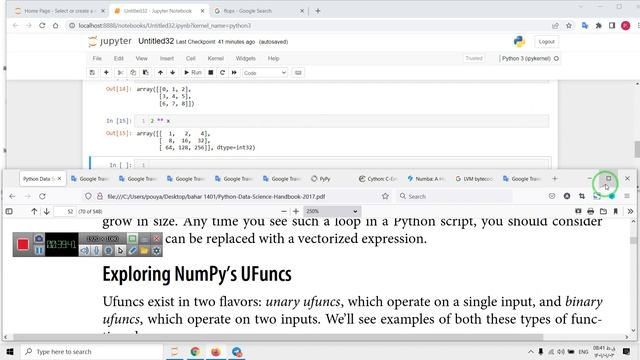Open the Firefox hamburger menu
This screenshot has width=640, height=360.
627,196
